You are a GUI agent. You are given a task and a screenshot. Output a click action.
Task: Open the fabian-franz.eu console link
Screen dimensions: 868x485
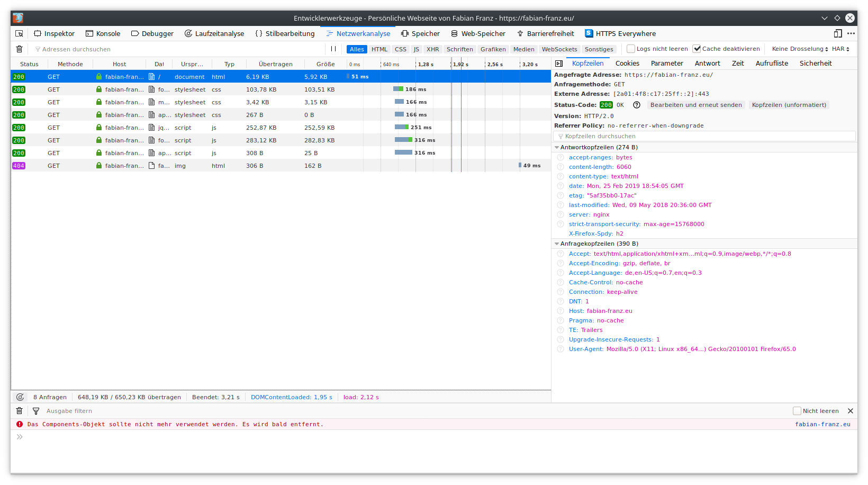822,424
